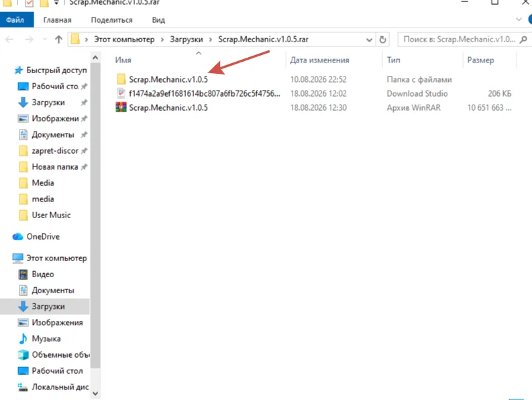Click the 206 КБ size value
This screenshot has width=532, height=400.
pyautogui.click(x=499, y=93)
